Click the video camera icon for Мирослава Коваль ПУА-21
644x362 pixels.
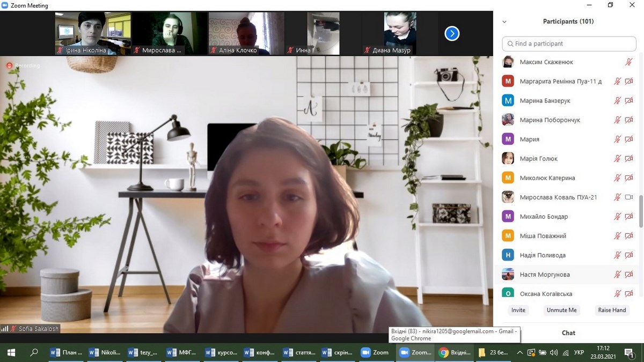(x=629, y=197)
